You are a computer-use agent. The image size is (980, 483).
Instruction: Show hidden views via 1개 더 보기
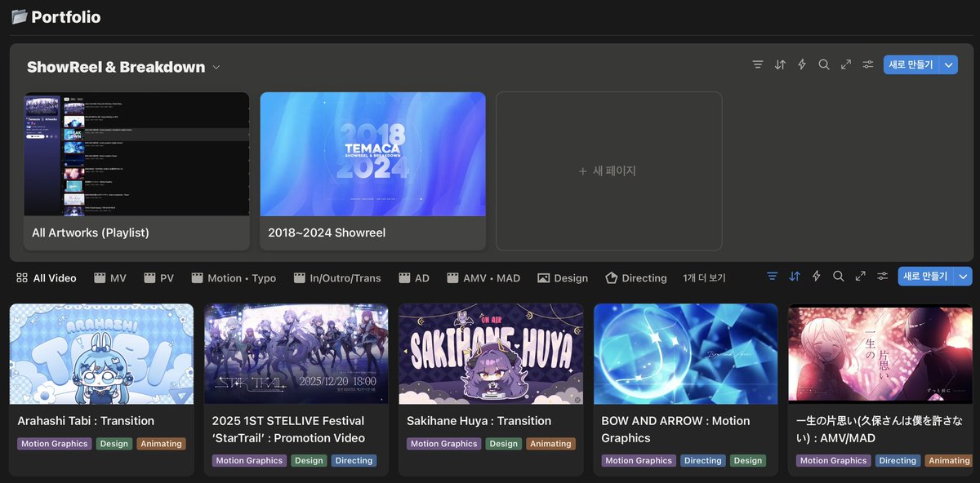pos(704,278)
